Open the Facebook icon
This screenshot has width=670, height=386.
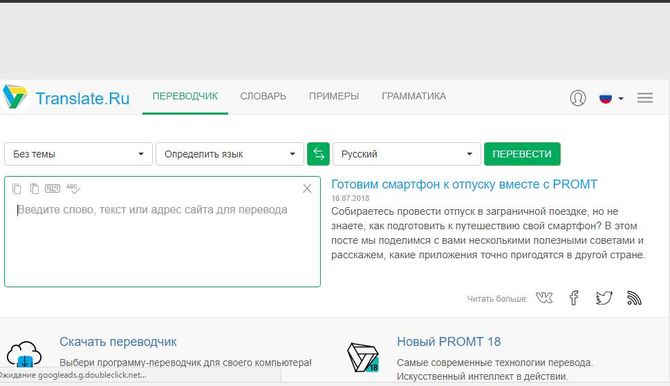(574, 298)
